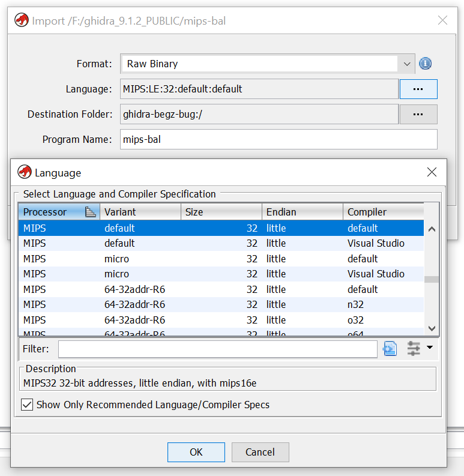Image resolution: width=464 pixels, height=476 pixels.
Task: Click the filter text options icon
Action: coord(390,348)
